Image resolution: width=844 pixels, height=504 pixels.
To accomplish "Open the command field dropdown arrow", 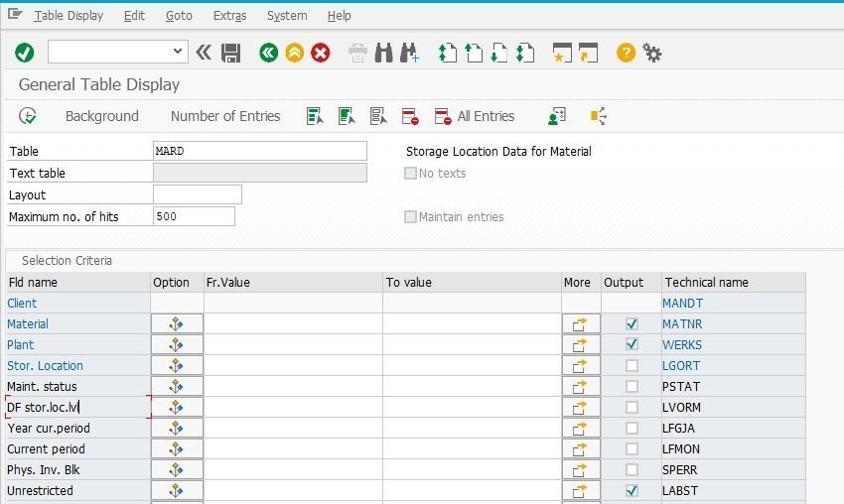I will (x=178, y=52).
